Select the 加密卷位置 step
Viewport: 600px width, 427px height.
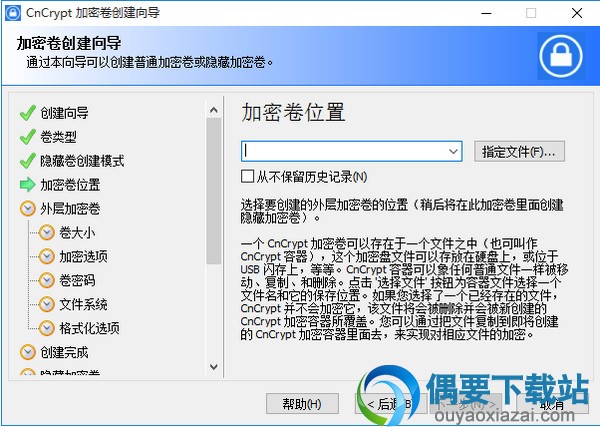click(70, 185)
